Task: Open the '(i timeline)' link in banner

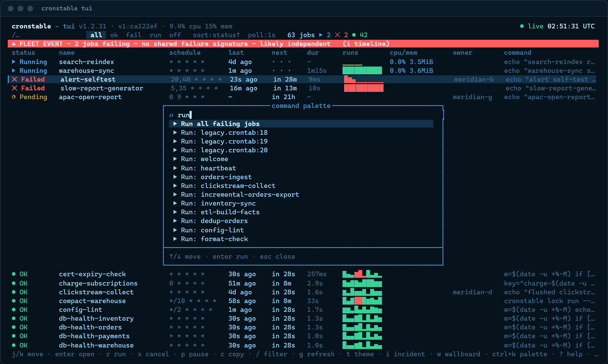Action: click(x=366, y=44)
